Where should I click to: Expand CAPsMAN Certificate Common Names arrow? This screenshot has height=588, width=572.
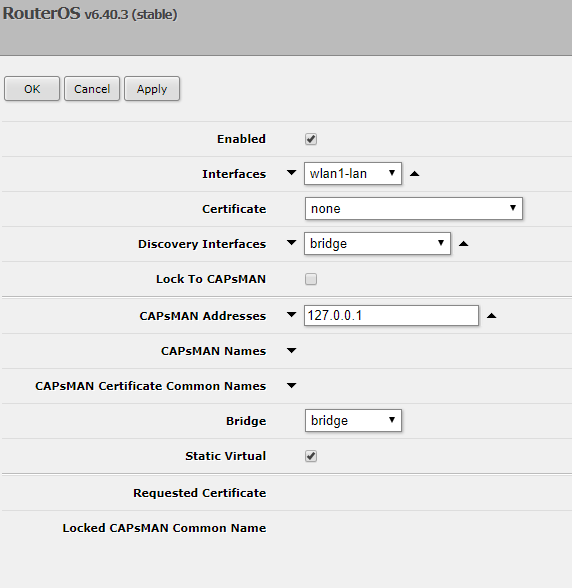tap(291, 386)
